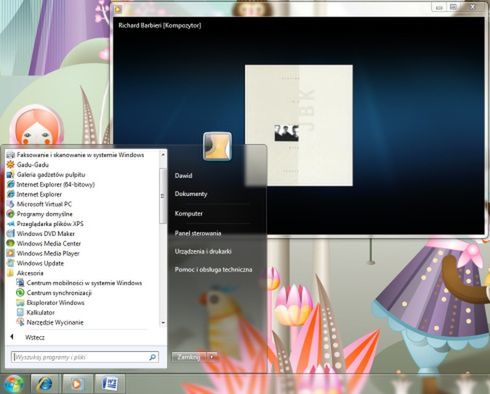Open Faksowanie i skanowanie w systemie Windows icon

[x=11, y=155]
